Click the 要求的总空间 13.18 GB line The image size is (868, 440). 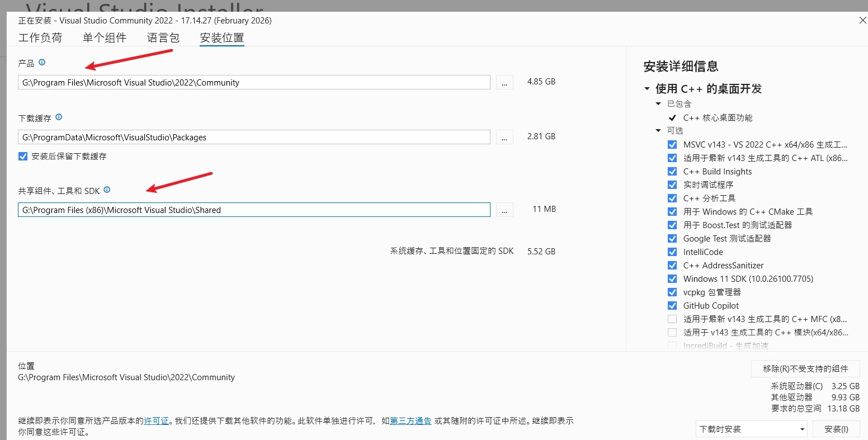[x=815, y=409]
